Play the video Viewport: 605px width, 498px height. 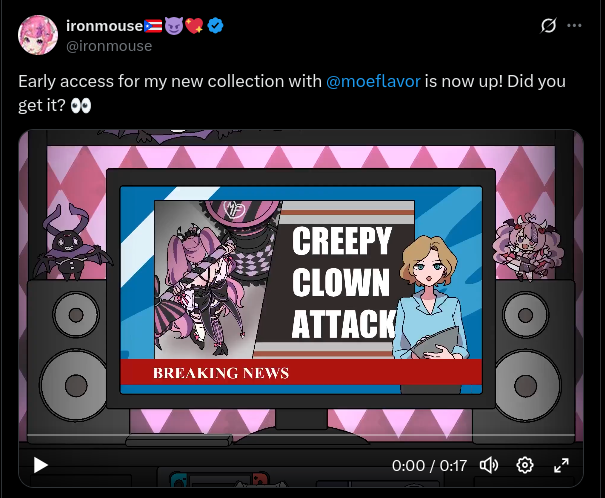click(x=41, y=465)
